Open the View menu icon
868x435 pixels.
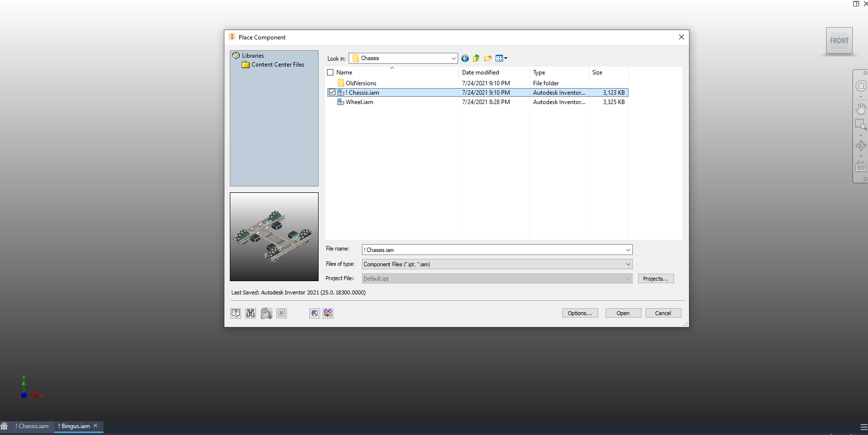[x=501, y=58]
